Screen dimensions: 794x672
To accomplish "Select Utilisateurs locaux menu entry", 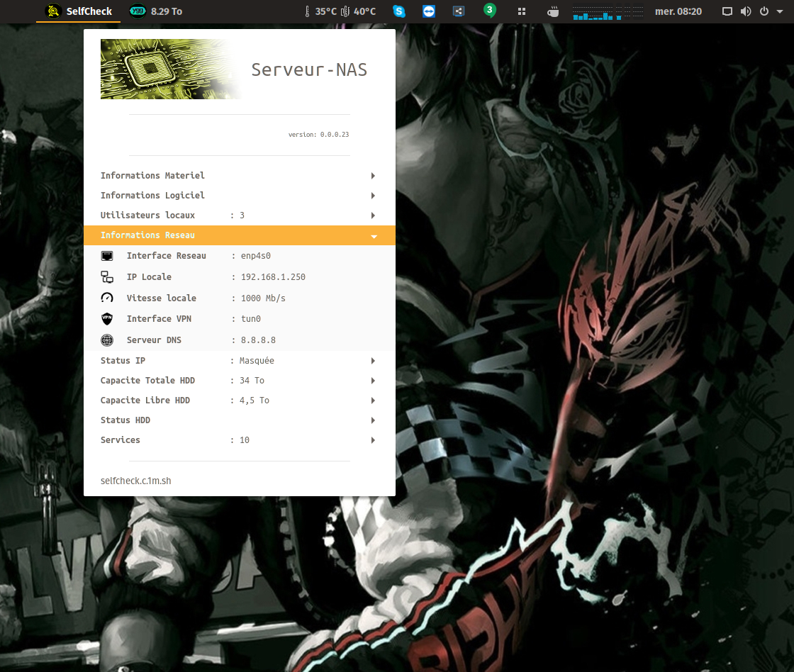I will [x=240, y=215].
